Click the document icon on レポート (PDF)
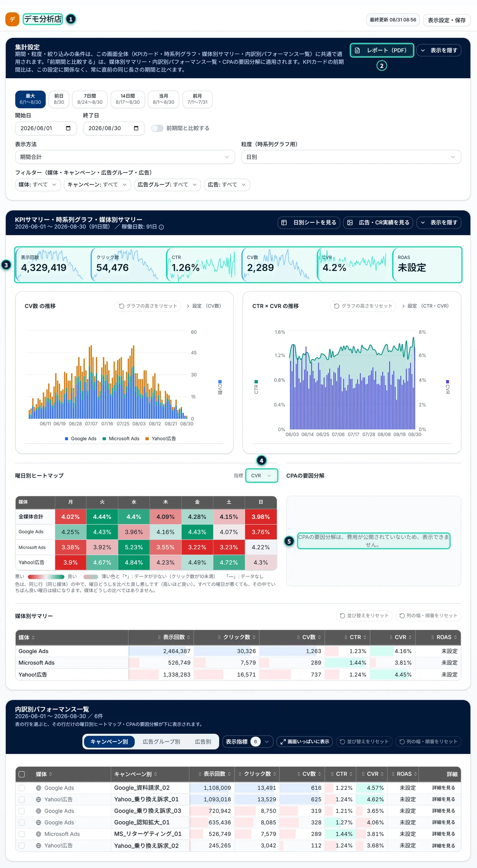The image size is (477, 868). [357, 50]
